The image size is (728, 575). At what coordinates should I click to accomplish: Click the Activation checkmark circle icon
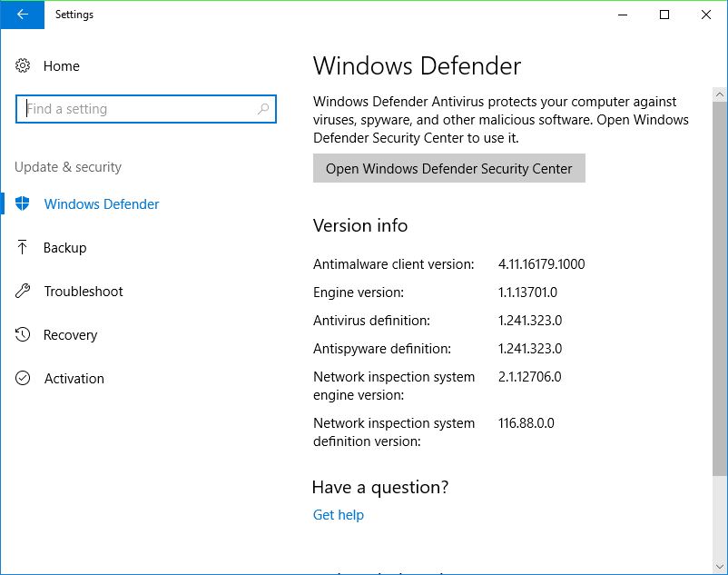point(23,378)
